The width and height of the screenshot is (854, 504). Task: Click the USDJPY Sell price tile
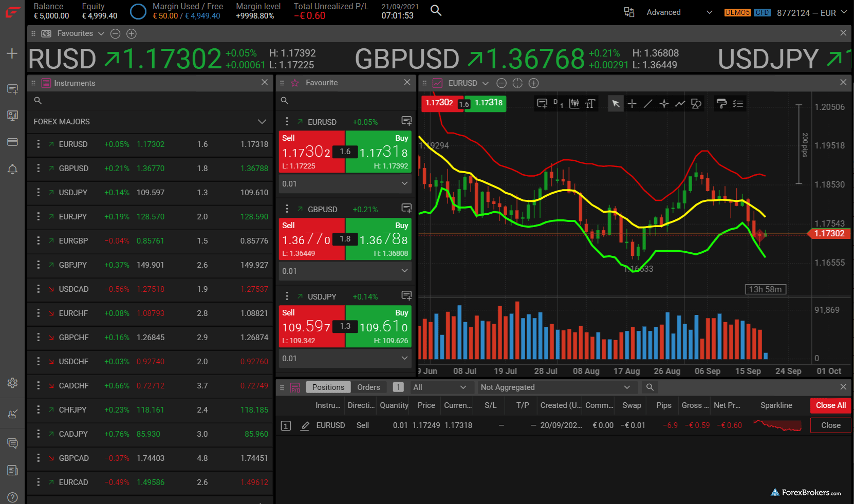tap(311, 326)
